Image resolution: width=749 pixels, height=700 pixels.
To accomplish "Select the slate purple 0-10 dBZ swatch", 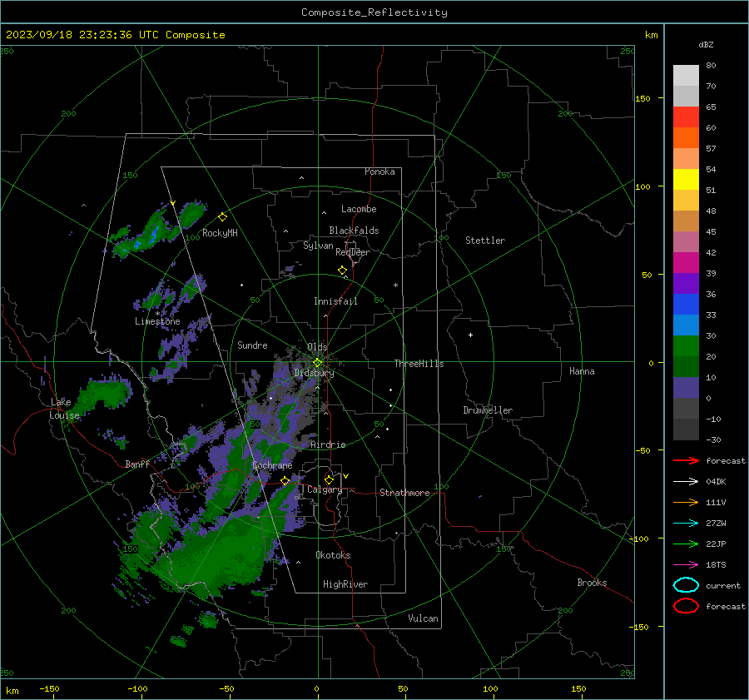I will click(686, 388).
